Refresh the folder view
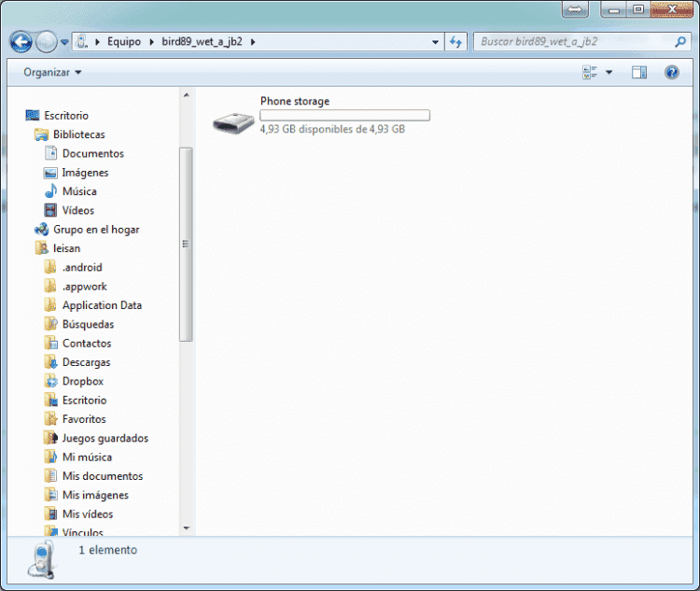 455,42
